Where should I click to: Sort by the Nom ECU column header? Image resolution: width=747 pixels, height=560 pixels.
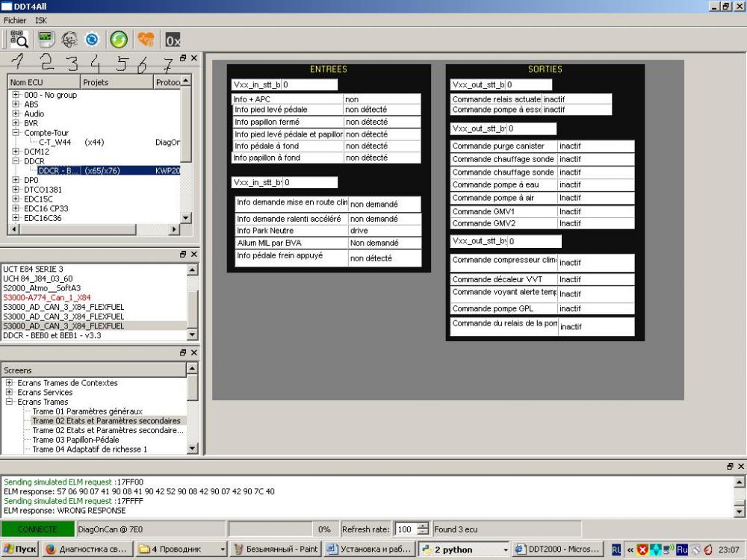44,82
